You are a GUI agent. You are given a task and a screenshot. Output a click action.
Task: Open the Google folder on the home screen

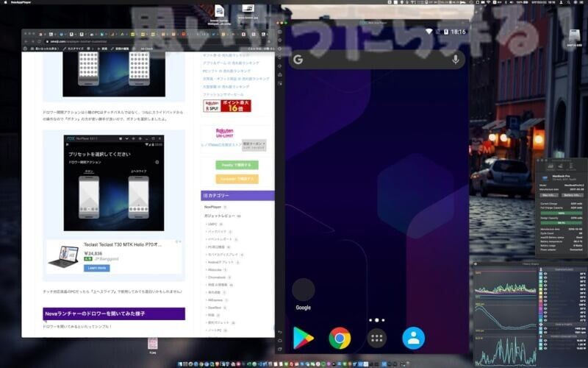point(303,294)
